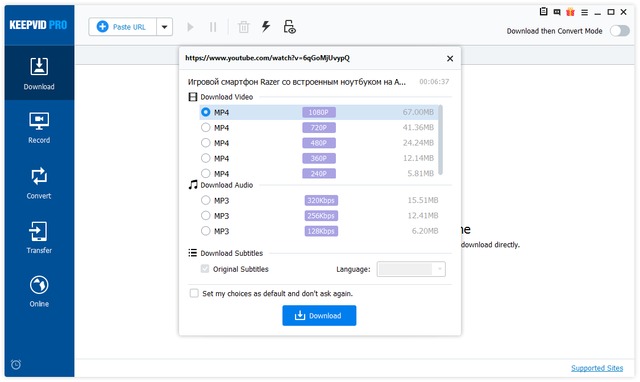Viewport: 640px width, 382px height.
Task: Click the YouTube URL in dialog header
Action: click(267, 58)
